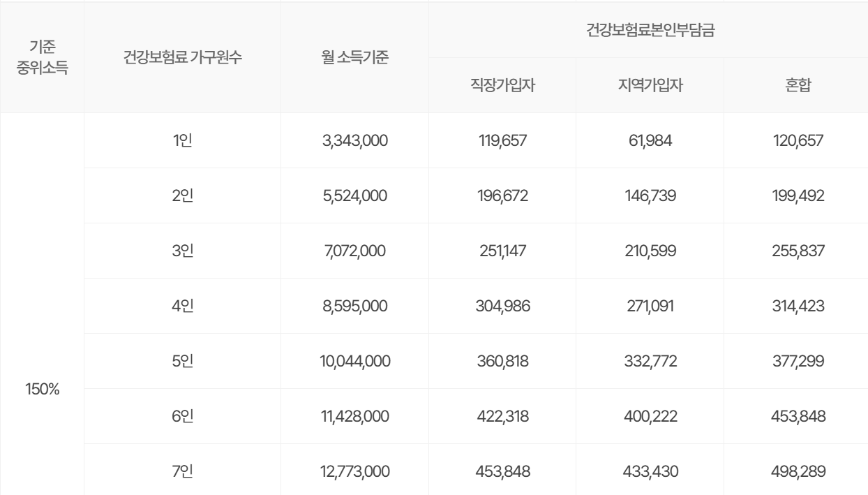Select the 196,672 직장가입자 cell
This screenshot has height=495, width=868.
click(504, 196)
